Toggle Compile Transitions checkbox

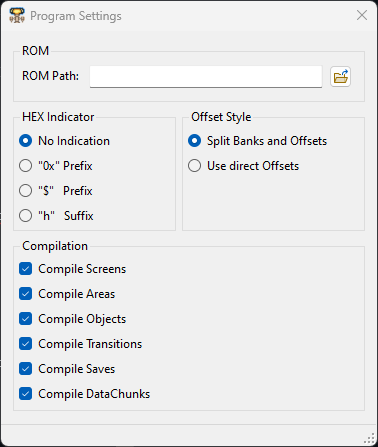tap(26, 344)
